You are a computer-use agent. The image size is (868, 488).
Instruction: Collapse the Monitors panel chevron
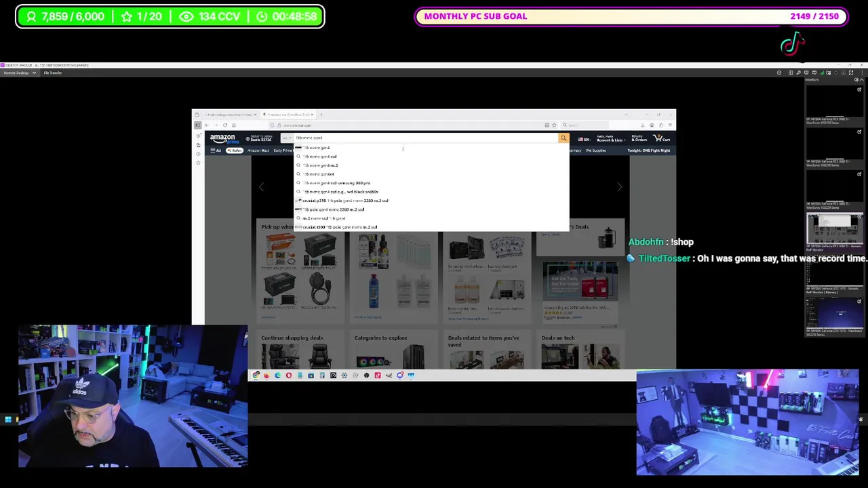click(861, 80)
